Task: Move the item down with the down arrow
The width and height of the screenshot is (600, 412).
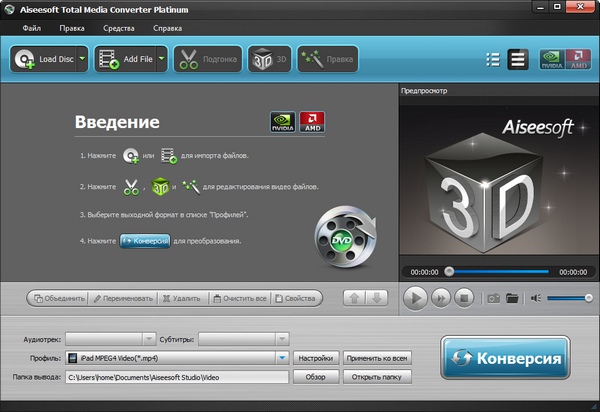Action: pos(377,298)
